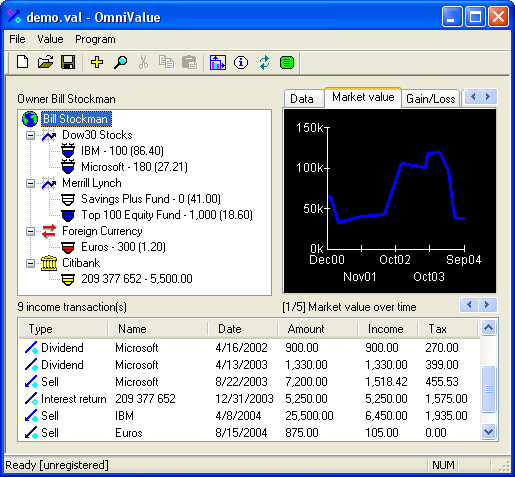Screen dimensions: 515x477
Task: Click the OmniValue title bar app icon
Action: point(14,16)
